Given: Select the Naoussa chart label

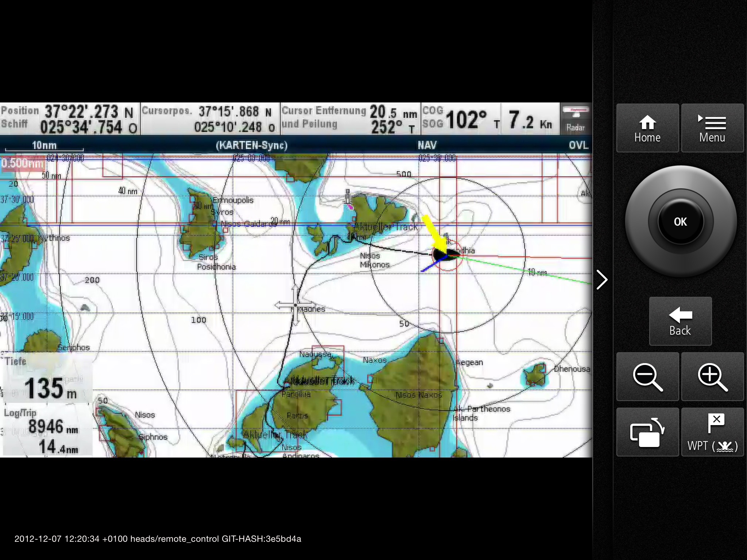Looking at the screenshot, I should click(315, 354).
